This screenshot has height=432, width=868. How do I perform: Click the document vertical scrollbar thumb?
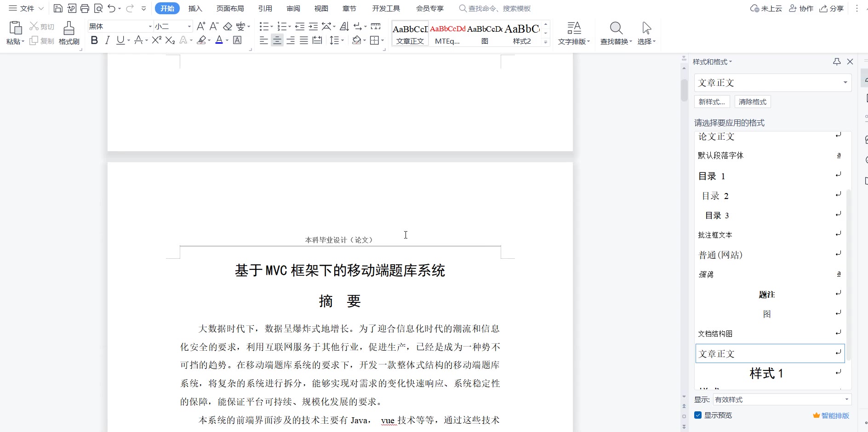pos(684,90)
